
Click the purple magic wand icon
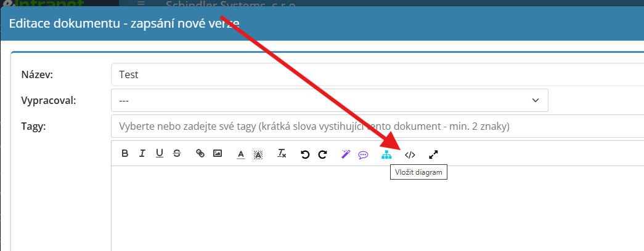pos(346,154)
